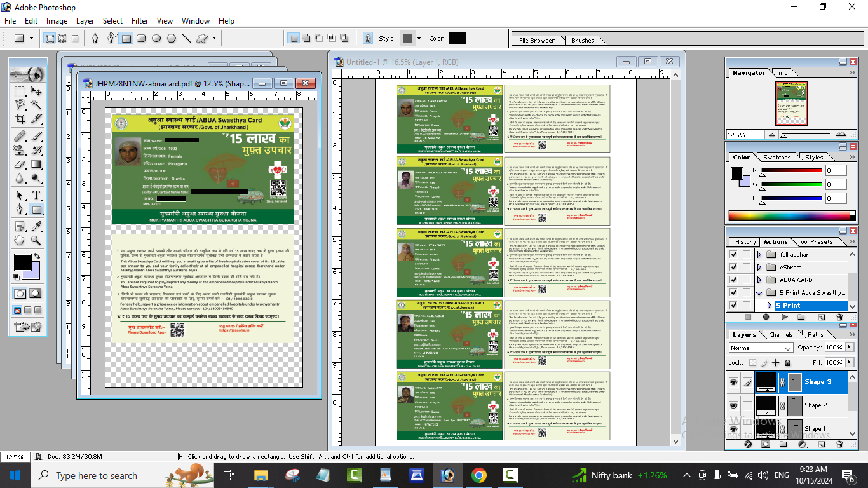
Task: Open the layer blend mode dropdown
Action: point(761,348)
